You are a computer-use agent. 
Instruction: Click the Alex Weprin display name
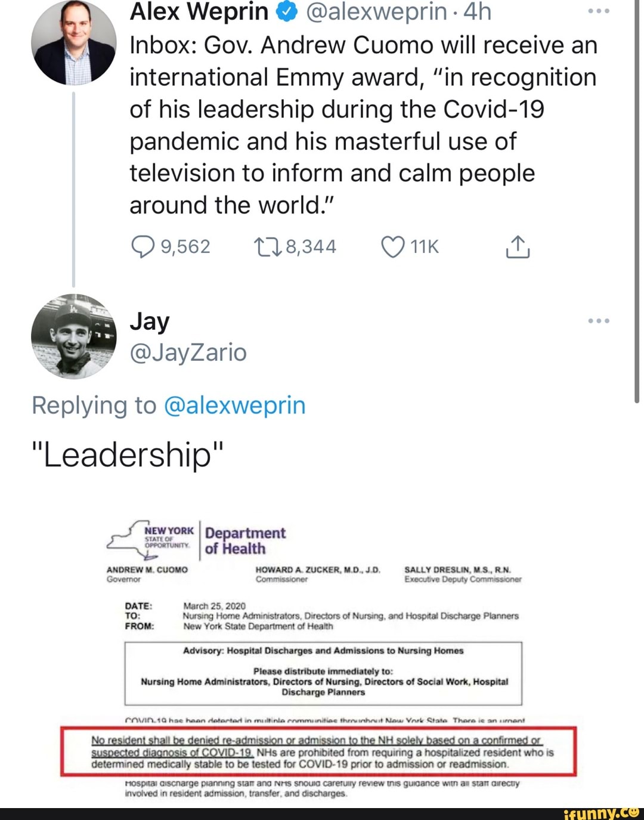pos(199,11)
